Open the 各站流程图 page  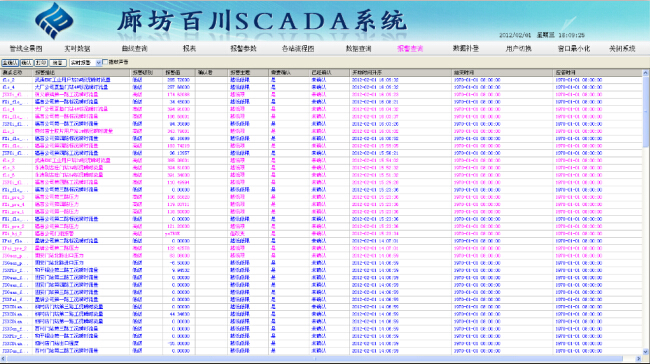(298, 49)
